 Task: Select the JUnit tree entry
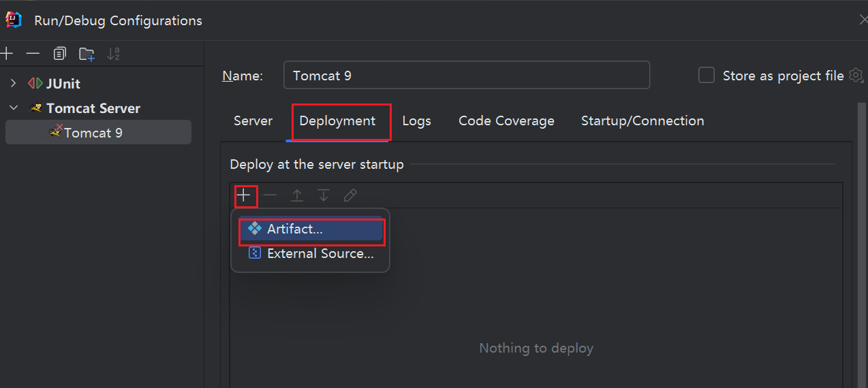click(x=63, y=84)
